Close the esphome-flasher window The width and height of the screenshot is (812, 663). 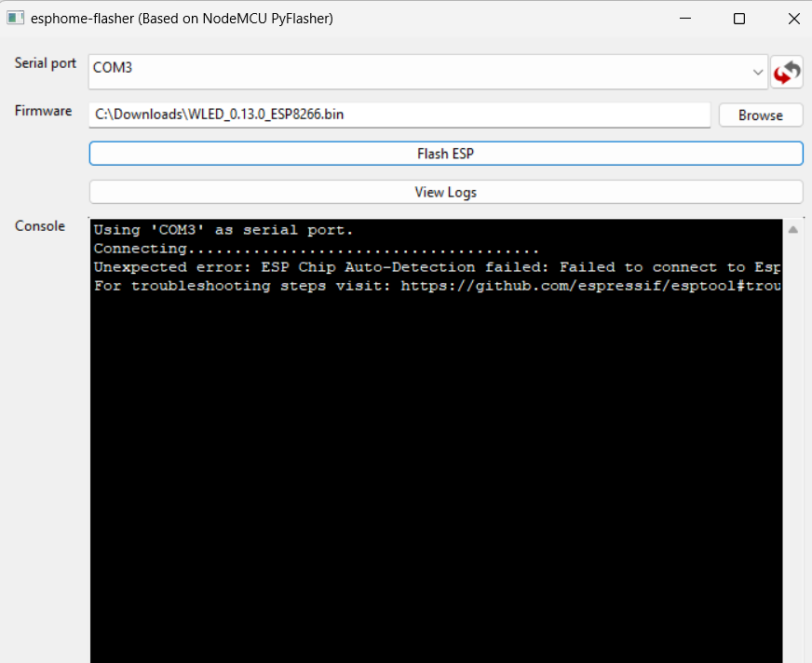(794, 19)
